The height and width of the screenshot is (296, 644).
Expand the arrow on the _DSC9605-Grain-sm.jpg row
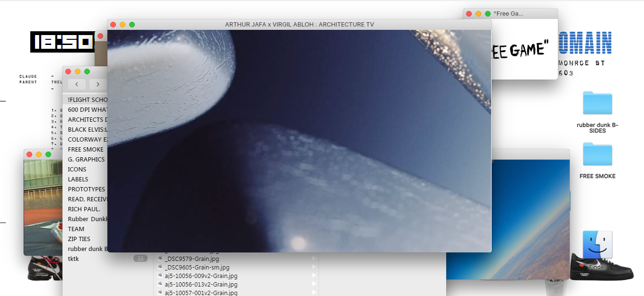(x=313, y=267)
